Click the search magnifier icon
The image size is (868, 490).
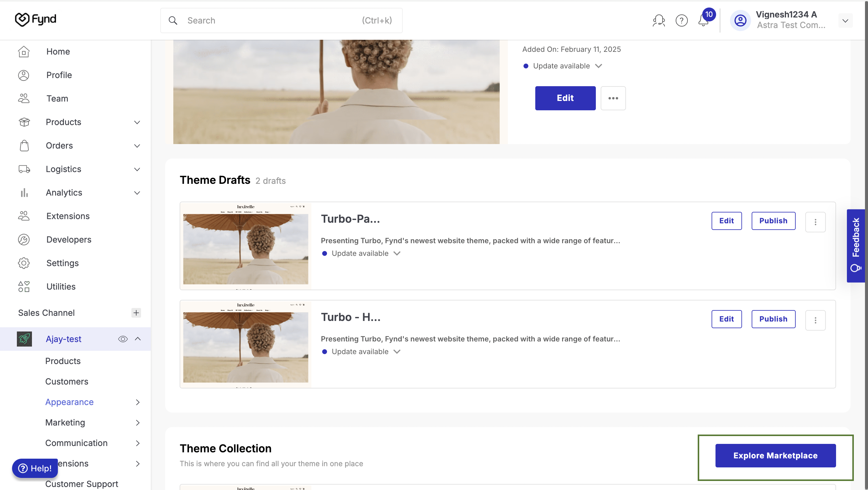(x=173, y=20)
